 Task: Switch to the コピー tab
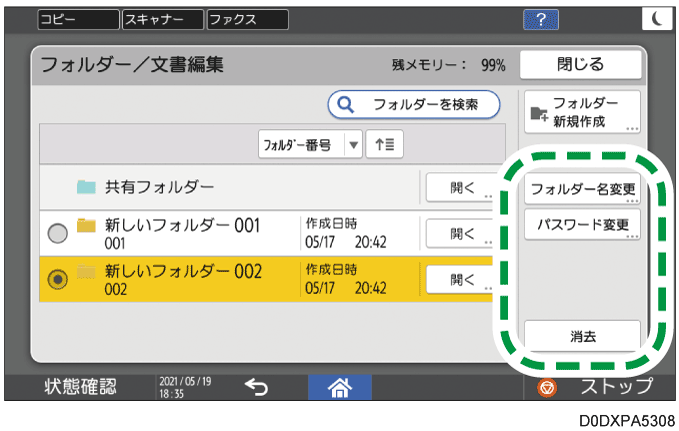[x=78, y=19]
